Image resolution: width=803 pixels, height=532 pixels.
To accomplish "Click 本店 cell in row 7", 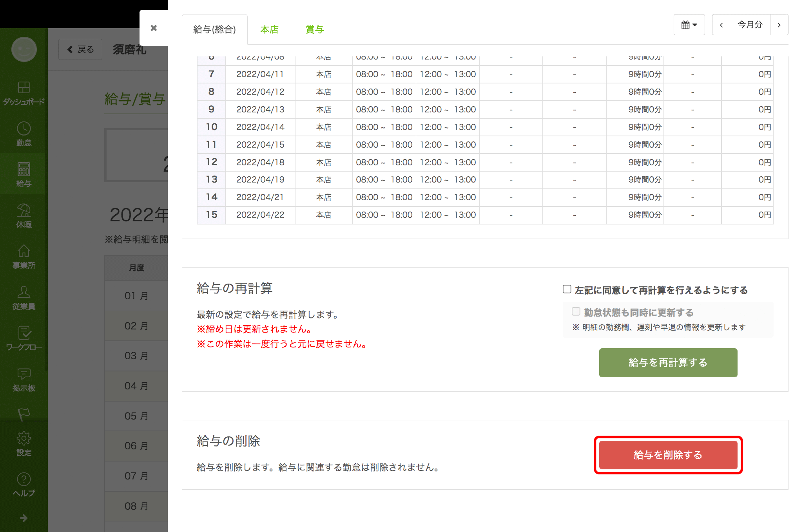I will point(324,74).
